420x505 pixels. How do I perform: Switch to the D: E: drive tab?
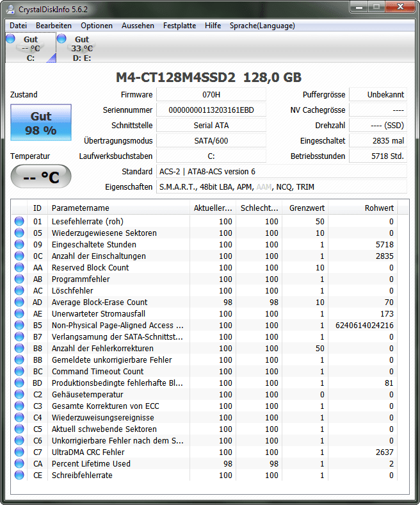click(x=82, y=48)
